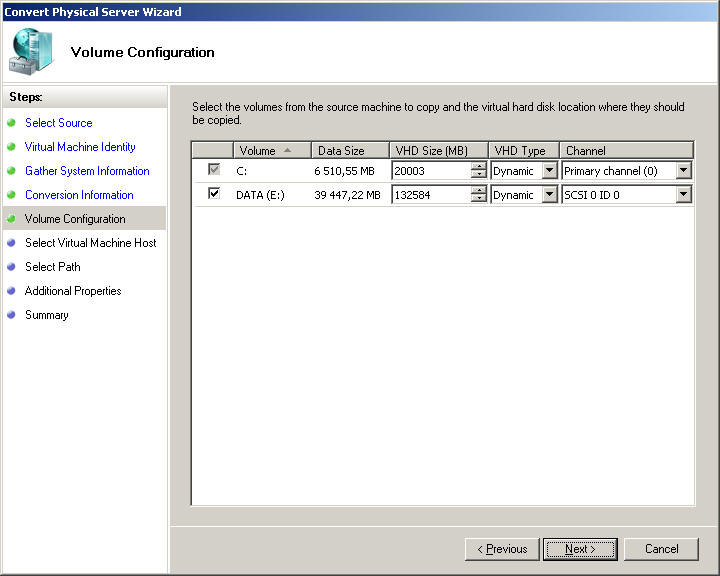The image size is (720, 576).
Task: Toggle the checkbox for volume C:
Action: 214,169
